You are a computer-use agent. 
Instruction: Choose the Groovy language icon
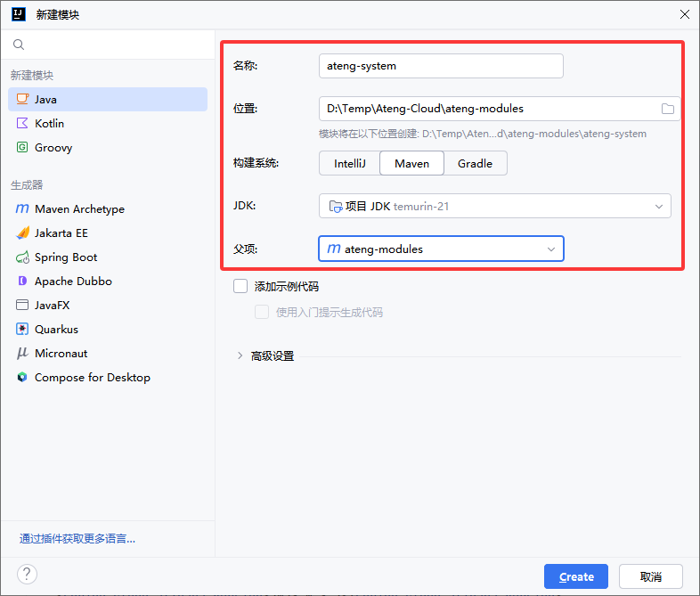tap(22, 148)
